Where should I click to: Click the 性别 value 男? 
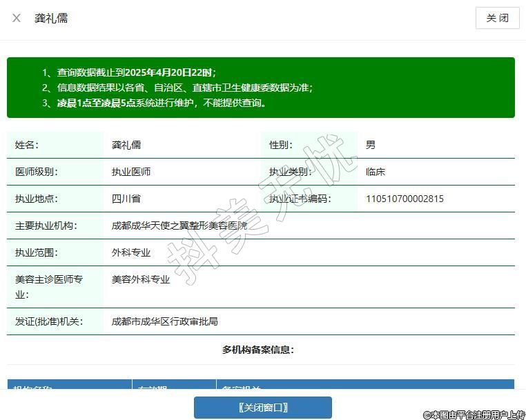coord(371,145)
